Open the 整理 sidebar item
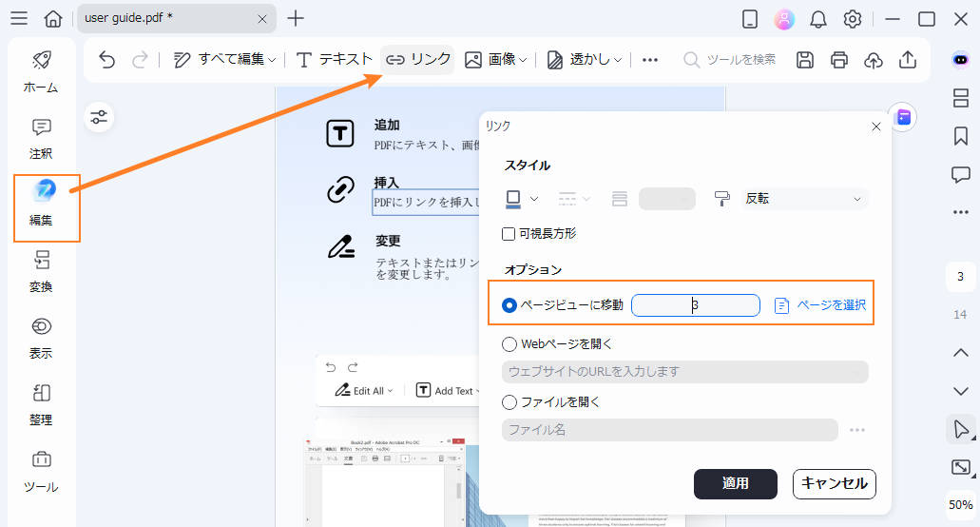Image resolution: width=980 pixels, height=527 pixels. [41, 404]
